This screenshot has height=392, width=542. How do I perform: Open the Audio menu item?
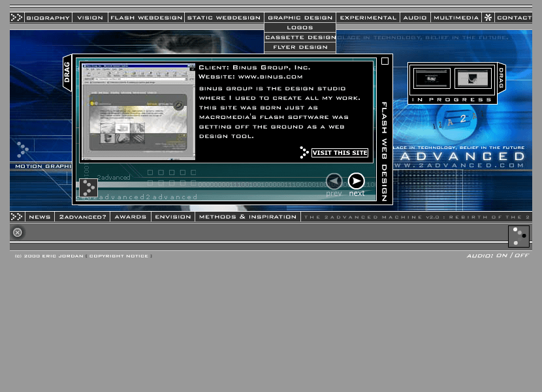coord(415,18)
